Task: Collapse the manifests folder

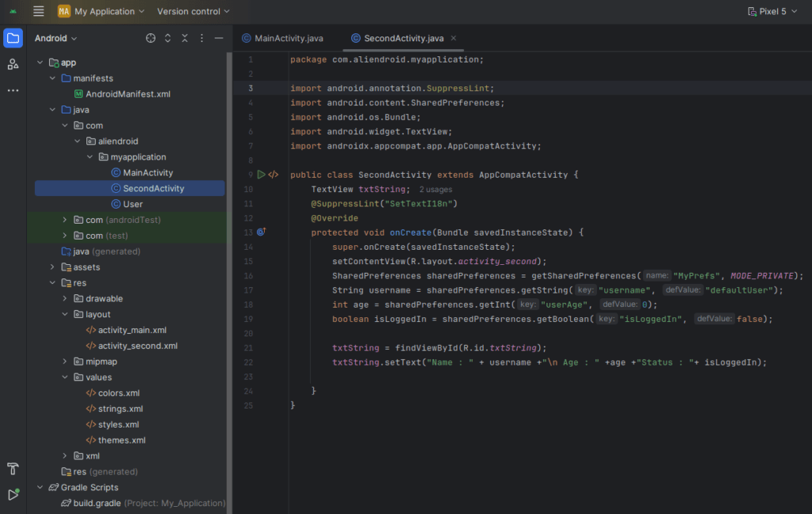Action: [x=52, y=78]
